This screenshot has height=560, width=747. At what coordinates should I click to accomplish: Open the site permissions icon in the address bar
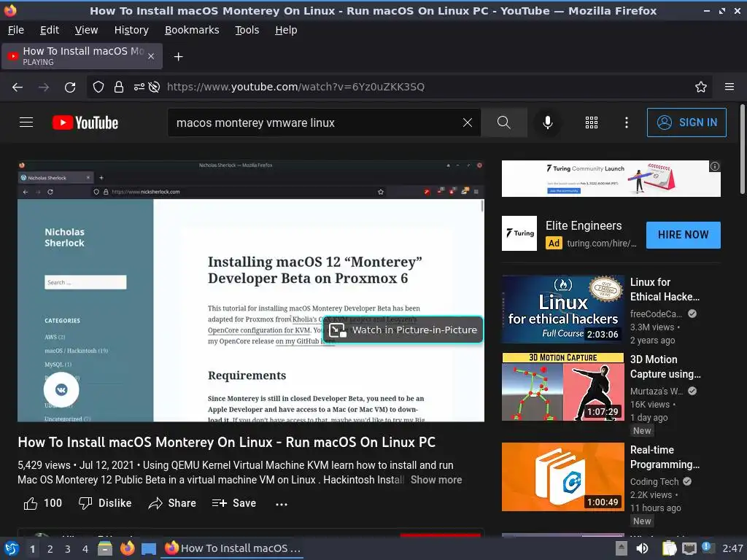139,87
